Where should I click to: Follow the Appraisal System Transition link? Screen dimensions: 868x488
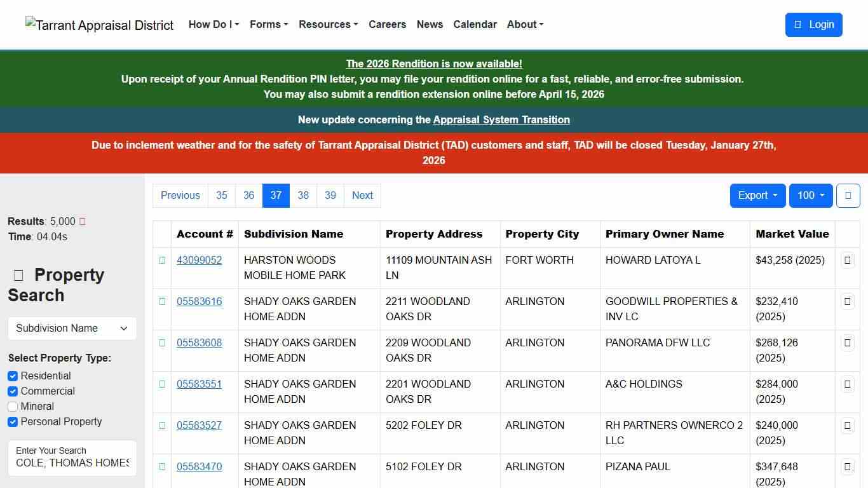click(501, 119)
